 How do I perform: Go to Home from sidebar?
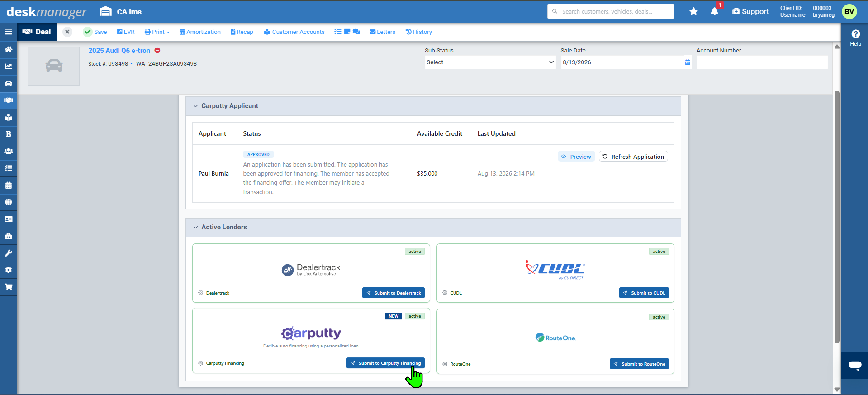[8, 49]
